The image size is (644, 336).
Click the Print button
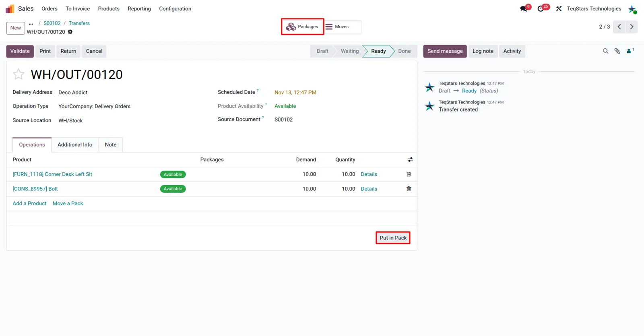(45, 51)
